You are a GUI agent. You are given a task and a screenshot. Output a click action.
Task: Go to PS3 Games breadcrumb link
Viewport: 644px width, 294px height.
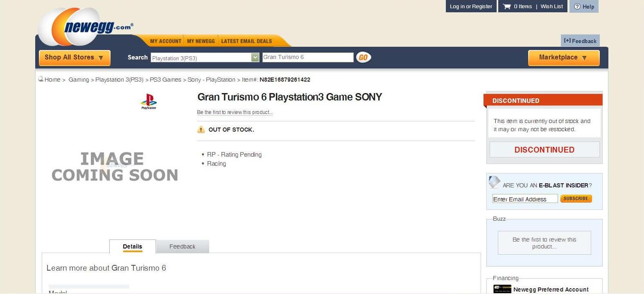[x=165, y=80]
